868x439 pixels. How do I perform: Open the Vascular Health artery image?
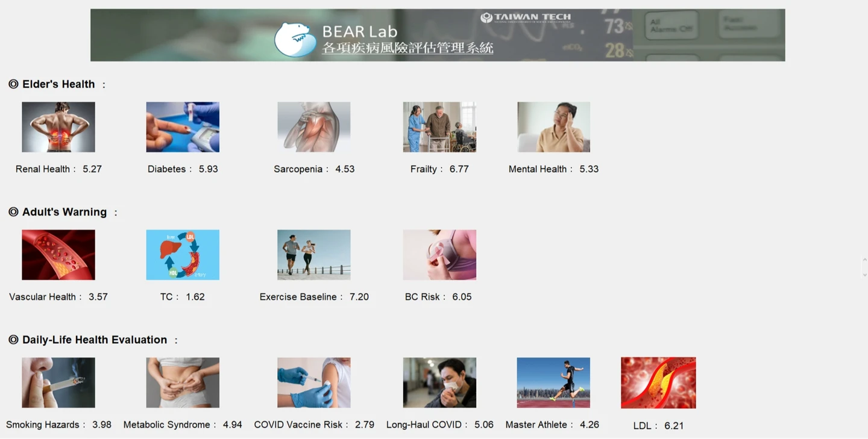tap(58, 255)
